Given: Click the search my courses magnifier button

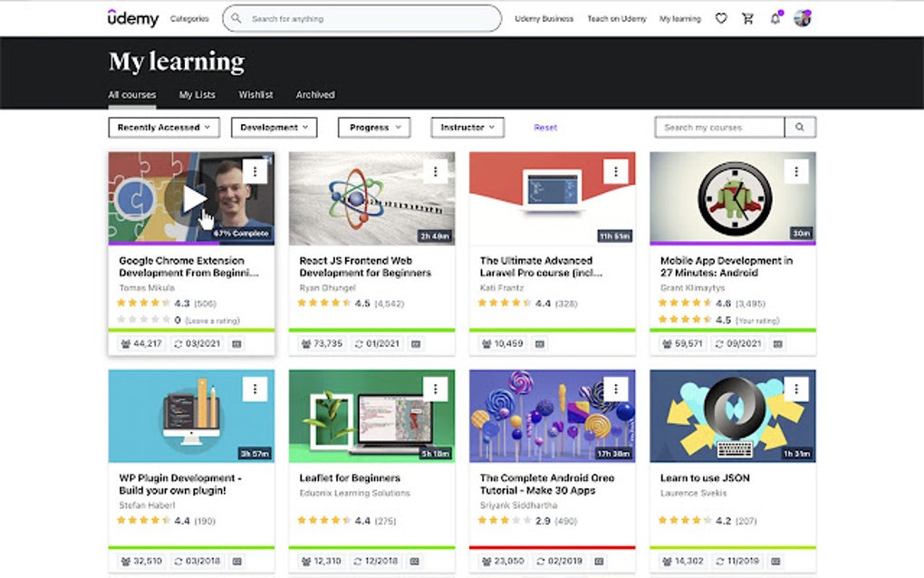Looking at the screenshot, I should (800, 127).
